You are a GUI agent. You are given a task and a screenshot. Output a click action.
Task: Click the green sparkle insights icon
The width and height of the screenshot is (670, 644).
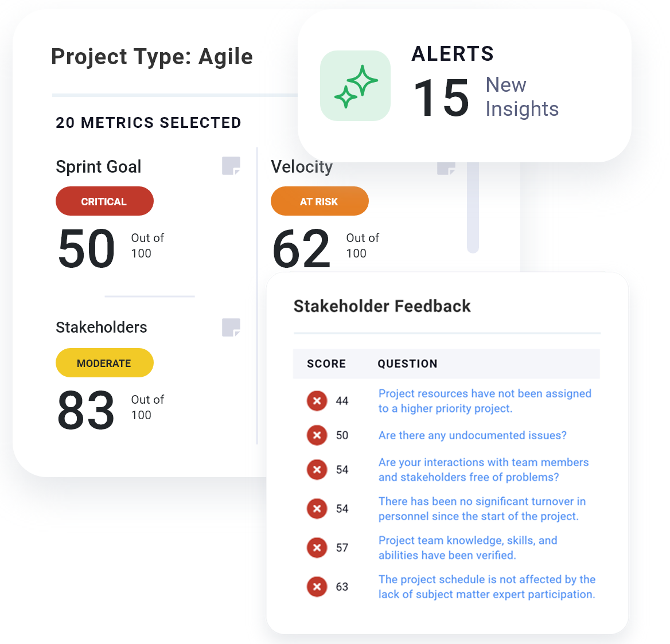(355, 86)
